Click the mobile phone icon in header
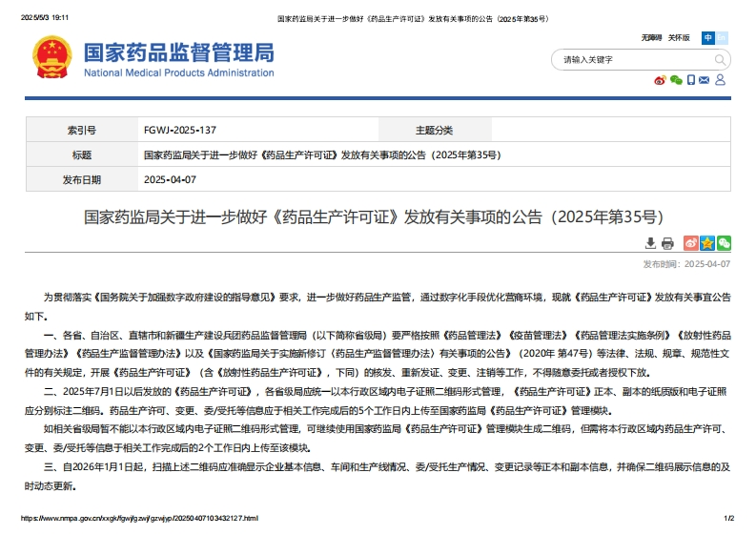Viewport: 756px width, 535px height. click(691, 80)
